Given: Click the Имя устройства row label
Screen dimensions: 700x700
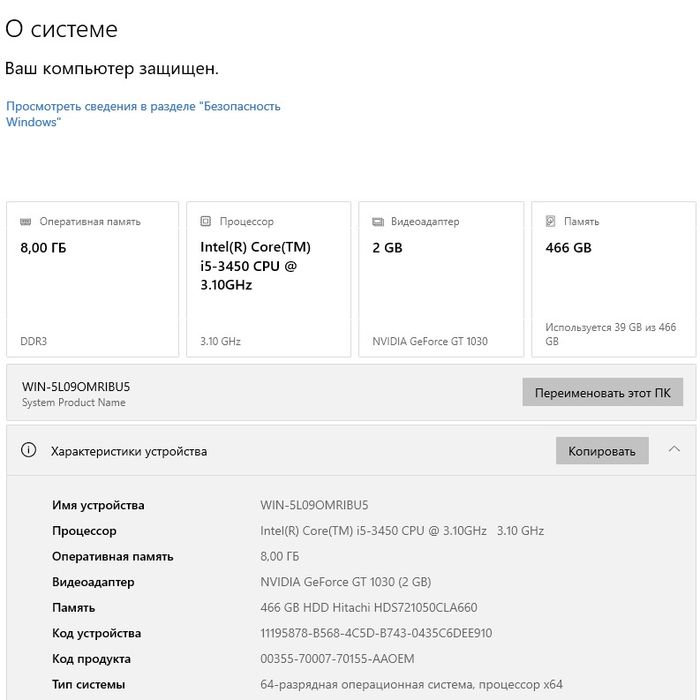Looking at the screenshot, I should 98,505.
